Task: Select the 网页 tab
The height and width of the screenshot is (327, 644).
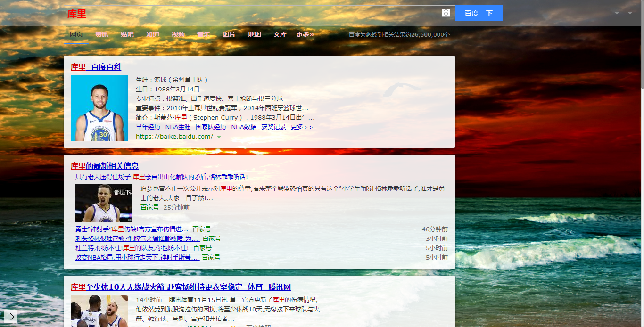Action: [76, 34]
